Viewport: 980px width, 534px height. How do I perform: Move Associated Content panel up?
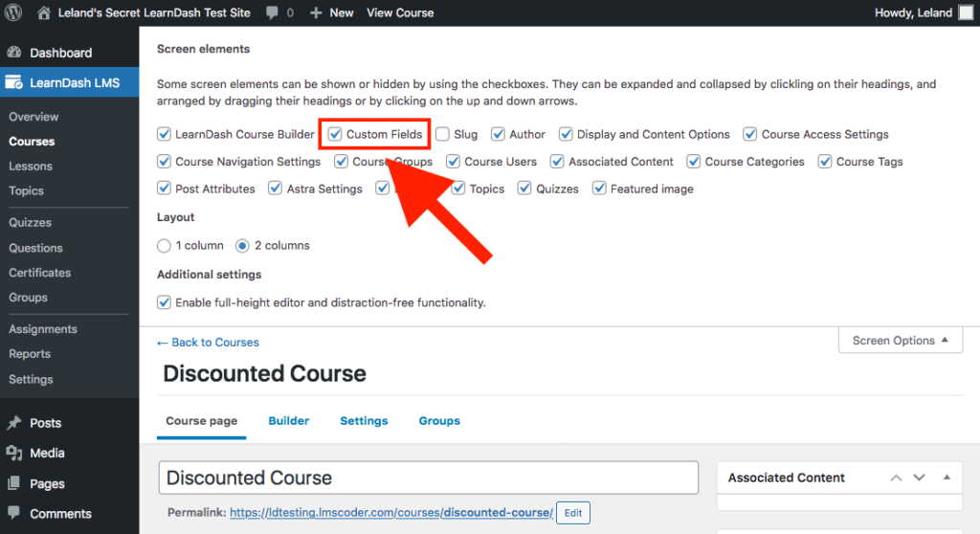(896, 478)
